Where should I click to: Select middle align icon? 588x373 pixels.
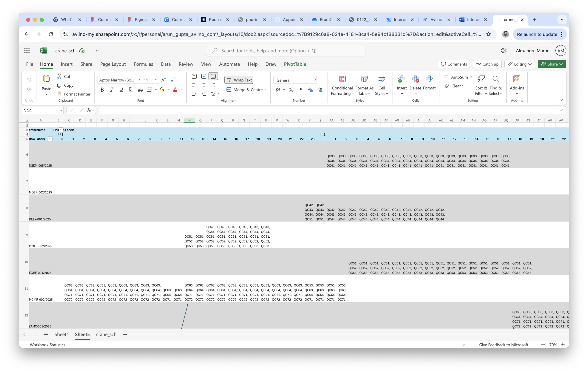[204, 76]
